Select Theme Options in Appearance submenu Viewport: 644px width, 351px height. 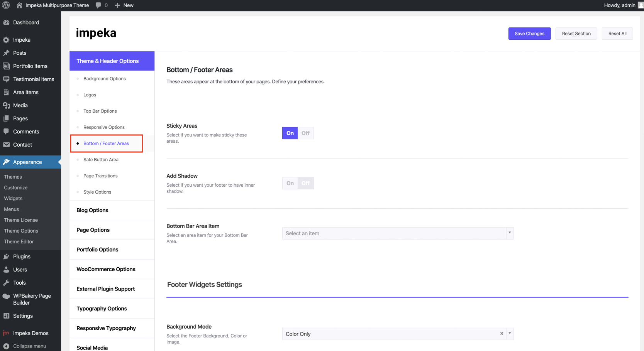click(x=21, y=231)
